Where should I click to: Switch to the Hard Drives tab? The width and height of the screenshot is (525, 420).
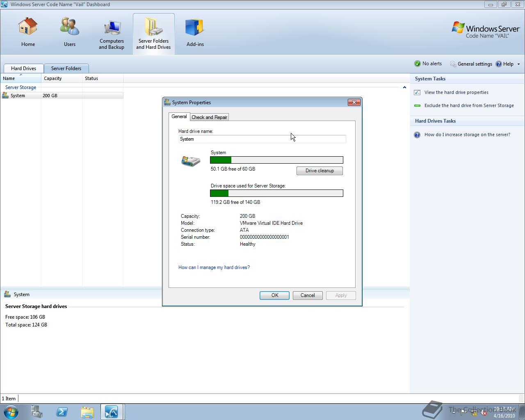pyautogui.click(x=23, y=68)
